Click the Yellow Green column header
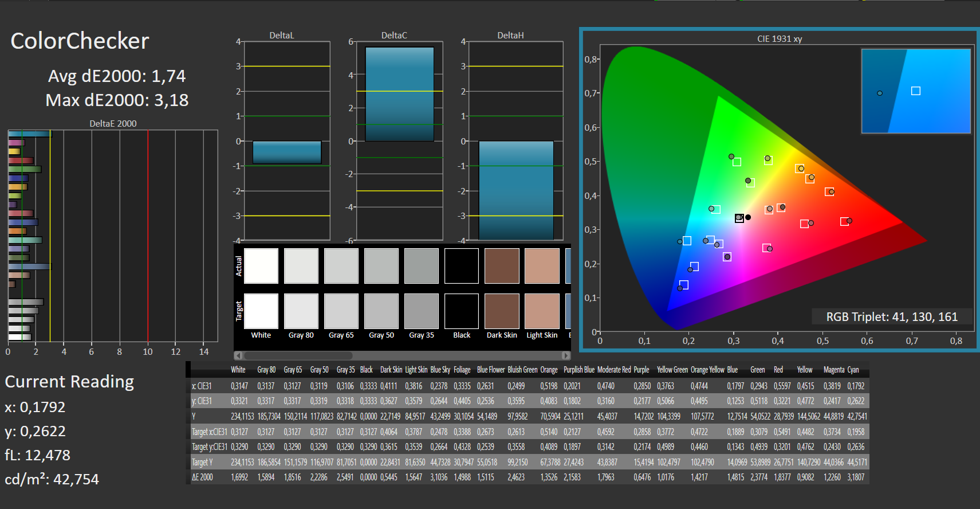The image size is (980, 509). (x=672, y=370)
